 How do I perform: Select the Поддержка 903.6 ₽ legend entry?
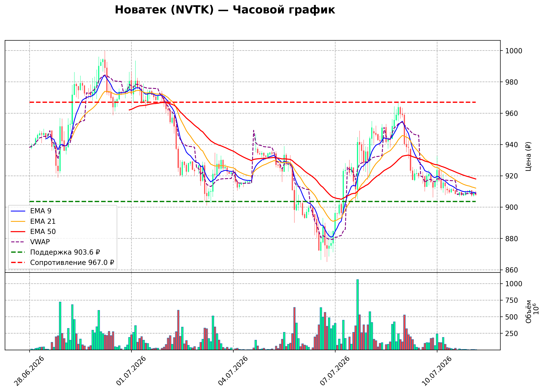coord(55,252)
